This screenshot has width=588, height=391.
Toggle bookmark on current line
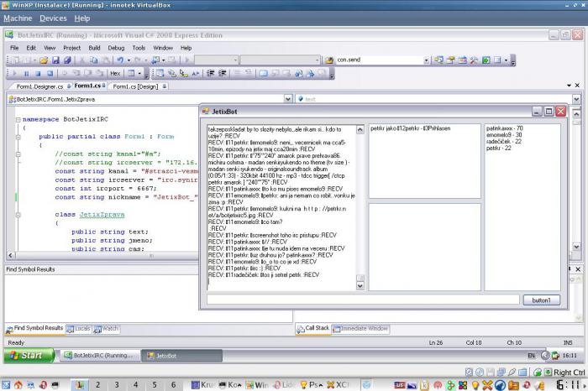coord(264,73)
